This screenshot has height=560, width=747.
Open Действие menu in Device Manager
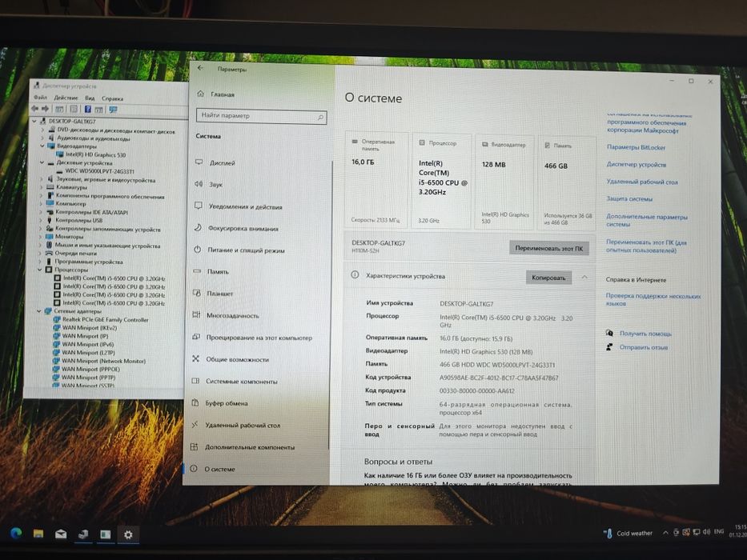click(x=66, y=98)
